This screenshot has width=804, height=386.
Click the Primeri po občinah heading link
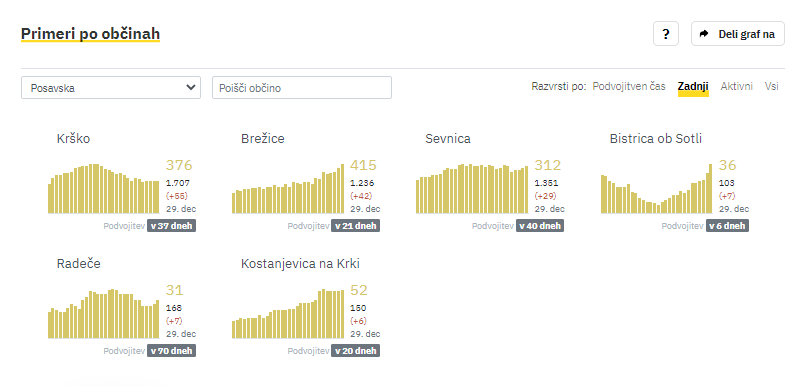90,34
